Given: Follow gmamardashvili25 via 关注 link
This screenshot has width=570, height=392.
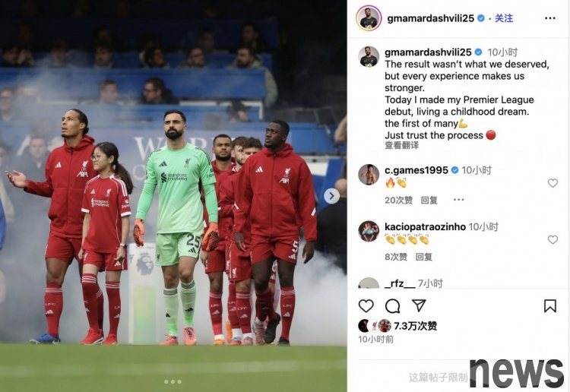Looking at the screenshot, I should pos(504,18).
